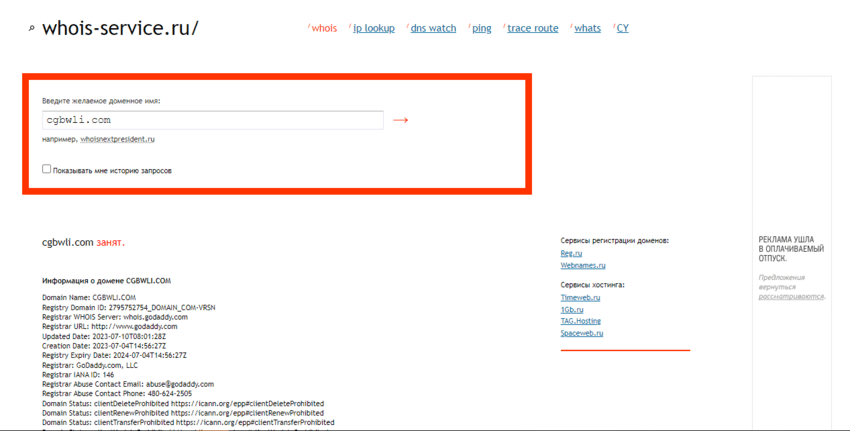Click the whois-service.ru site logo
This screenshot has width=850, height=431.
pos(120,28)
